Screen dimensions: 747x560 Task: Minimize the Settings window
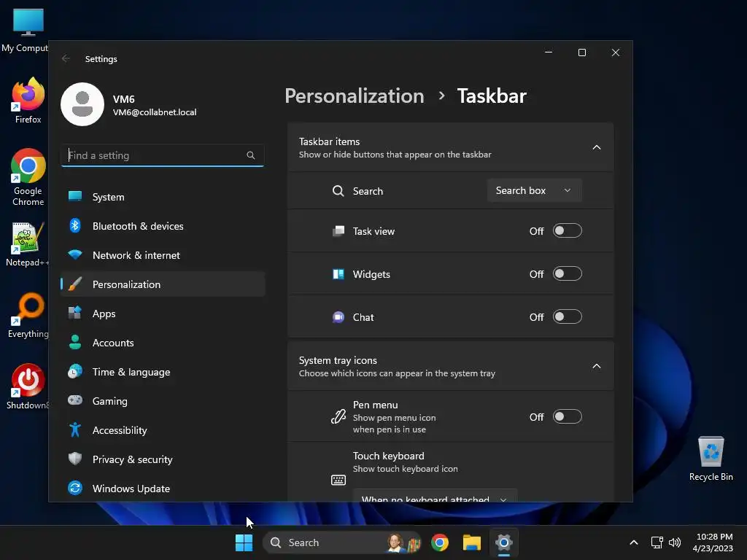pyautogui.click(x=549, y=52)
